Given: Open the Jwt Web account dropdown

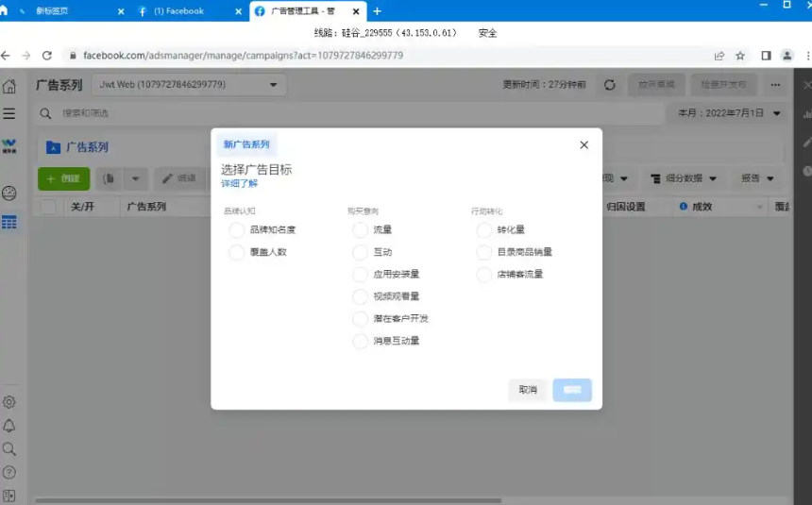Looking at the screenshot, I should coord(189,84).
